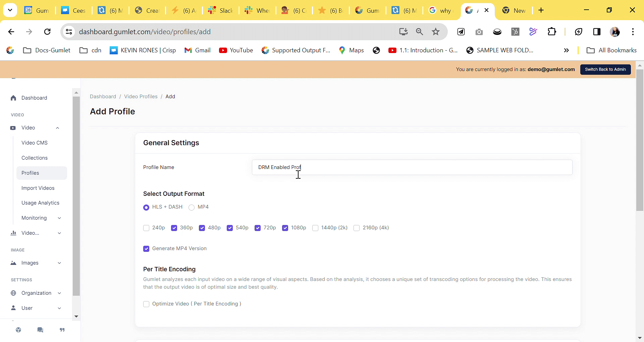Expand the Images section chevron

[x=59, y=263]
